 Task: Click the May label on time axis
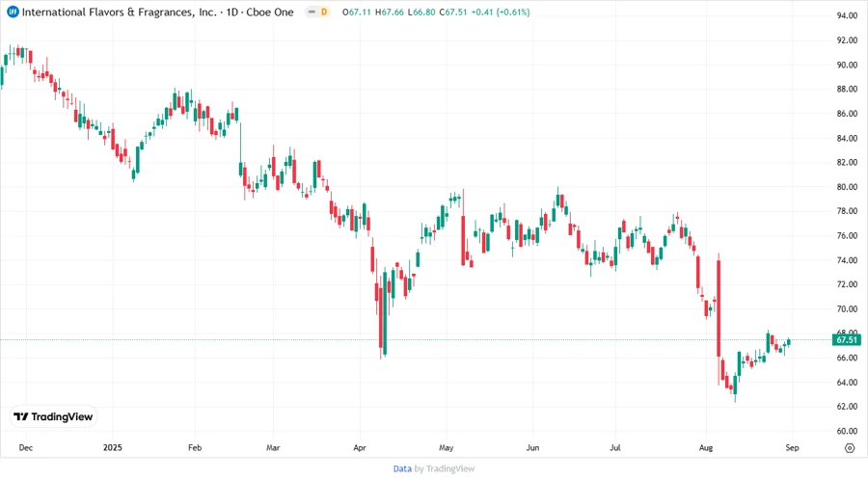click(x=447, y=447)
